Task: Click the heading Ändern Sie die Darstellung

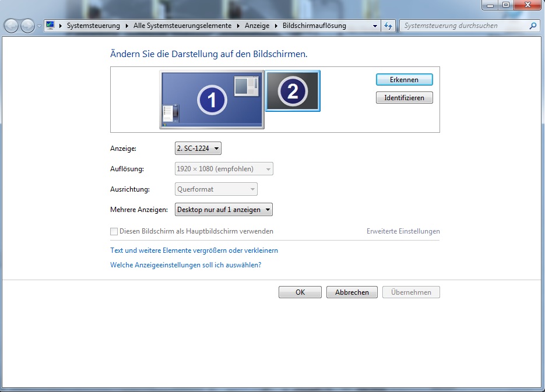Action: tap(209, 54)
